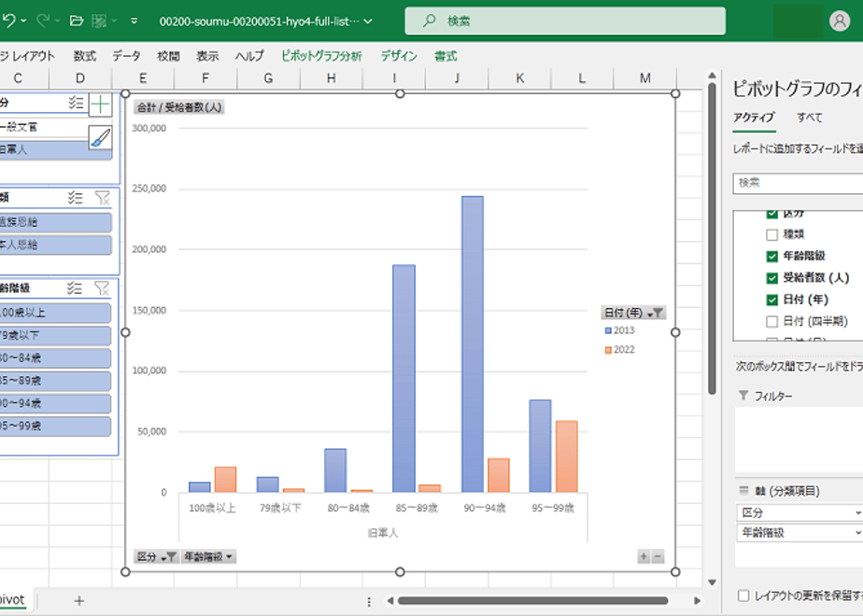
Task: Select 100歳以上 in the slicer
Action: [55, 313]
